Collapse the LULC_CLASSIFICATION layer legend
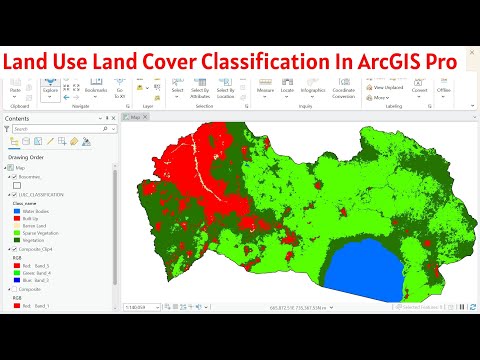Screen dimensions: 480x360 (x=9, y=195)
